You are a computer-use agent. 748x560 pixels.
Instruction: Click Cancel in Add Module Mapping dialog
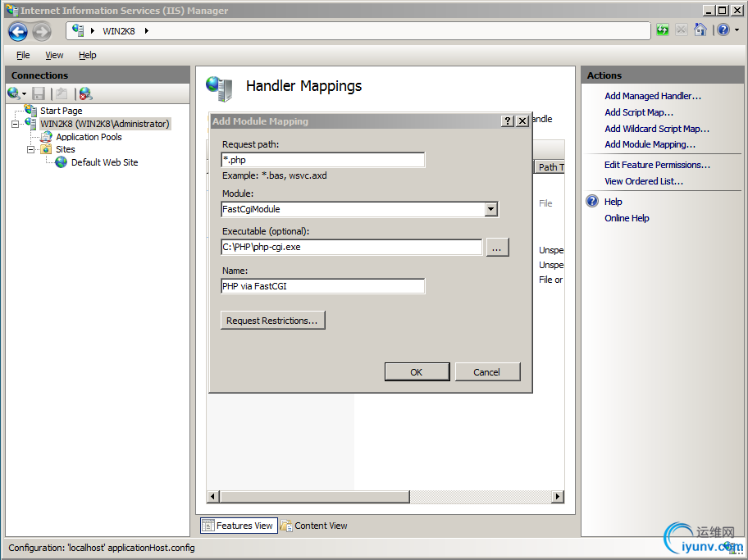pyautogui.click(x=487, y=372)
